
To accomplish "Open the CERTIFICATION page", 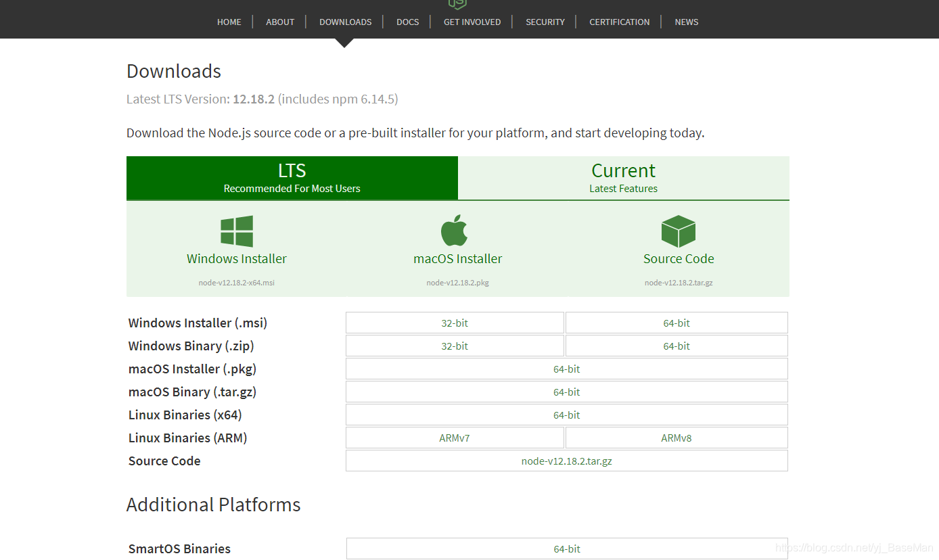I will pyautogui.click(x=620, y=22).
